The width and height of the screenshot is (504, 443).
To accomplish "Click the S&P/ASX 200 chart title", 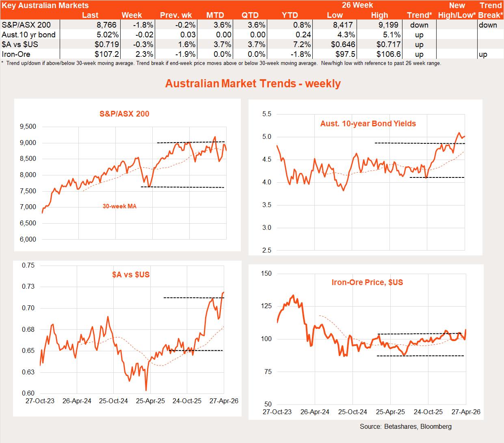I will (x=124, y=114).
